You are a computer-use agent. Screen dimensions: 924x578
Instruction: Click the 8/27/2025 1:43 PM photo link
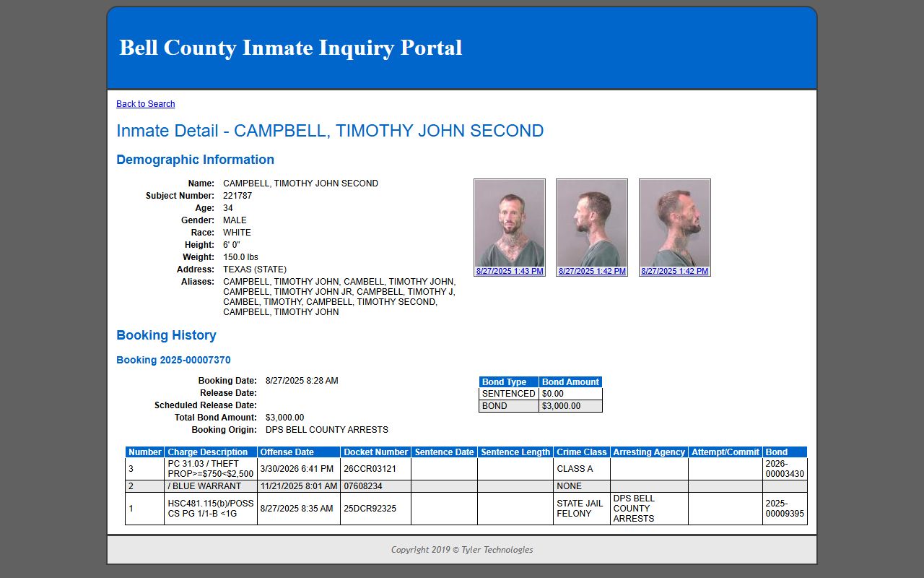coord(510,272)
